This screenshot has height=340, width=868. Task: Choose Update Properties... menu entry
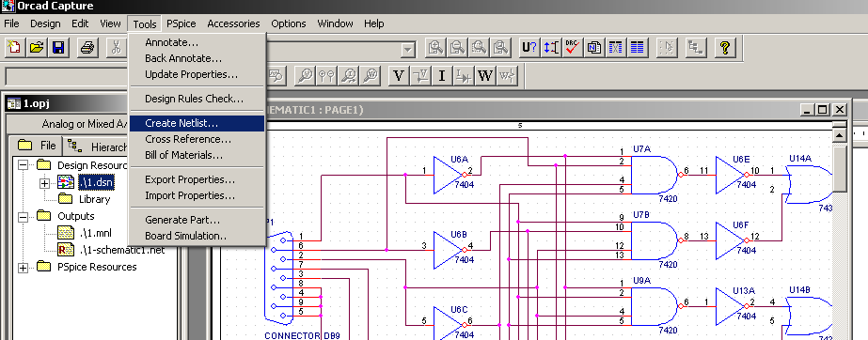(197, 74)
